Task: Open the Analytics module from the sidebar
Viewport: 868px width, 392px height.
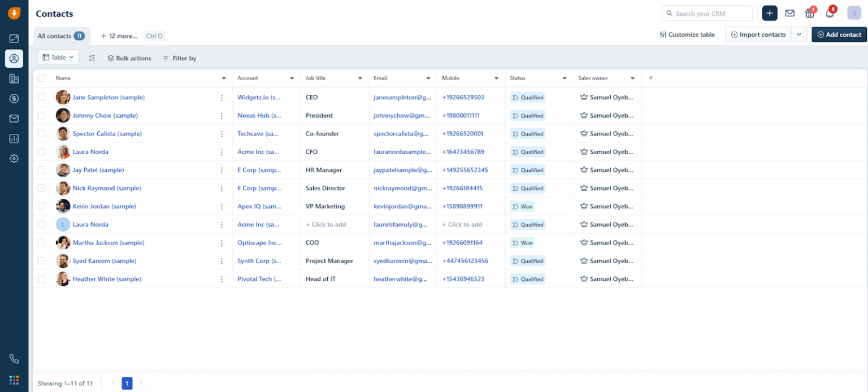Action: (x=14, y=138)
